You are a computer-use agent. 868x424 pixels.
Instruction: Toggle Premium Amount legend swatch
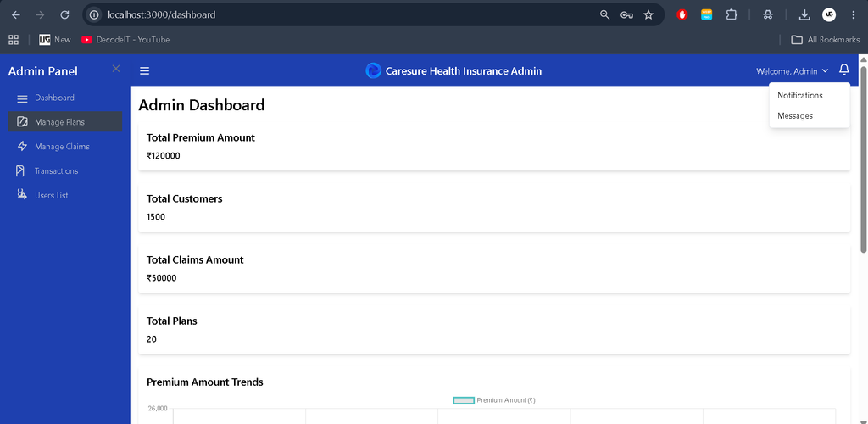(x=464, y=400)
